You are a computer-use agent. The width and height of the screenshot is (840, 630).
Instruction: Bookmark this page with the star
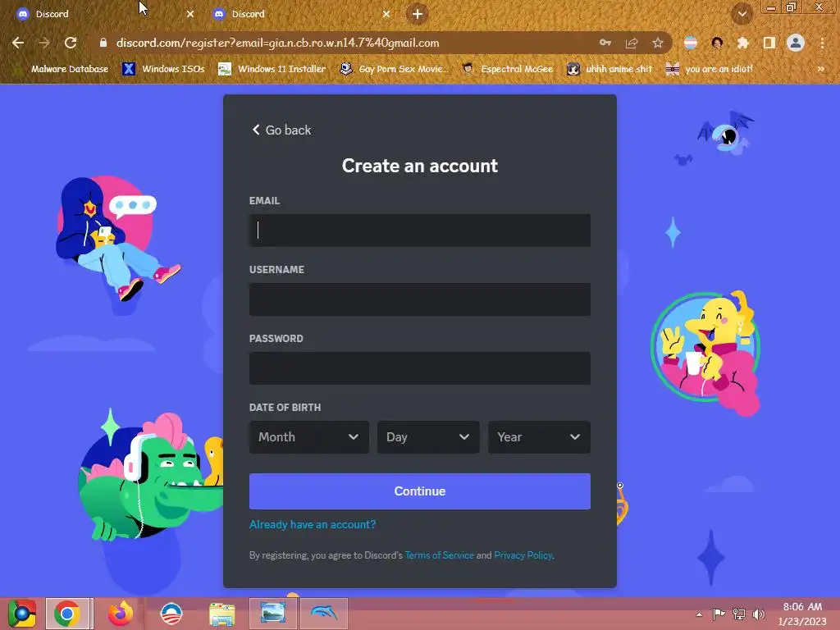coord(658,43)
